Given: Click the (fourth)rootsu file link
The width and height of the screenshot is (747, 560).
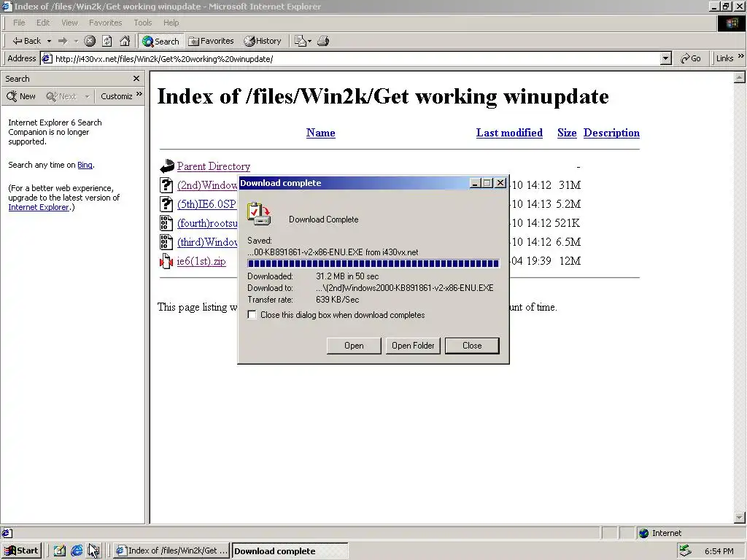Looking at the screenshot, I should [207, 223].
